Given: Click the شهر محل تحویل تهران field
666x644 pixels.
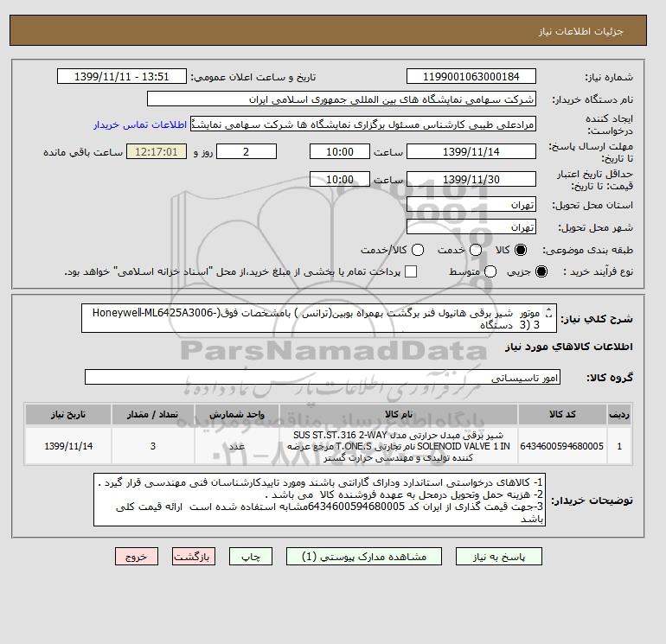Looking at the screenshot, I should tap(471, 227).
